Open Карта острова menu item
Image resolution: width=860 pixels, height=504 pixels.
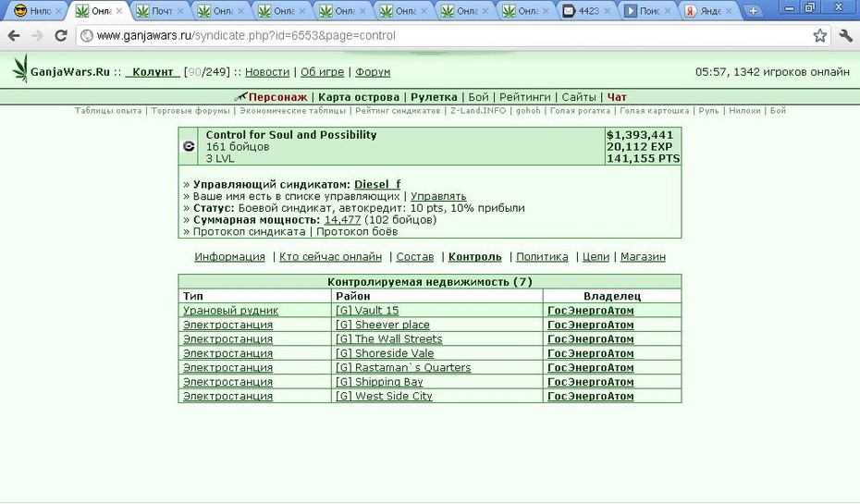[359, 97]
